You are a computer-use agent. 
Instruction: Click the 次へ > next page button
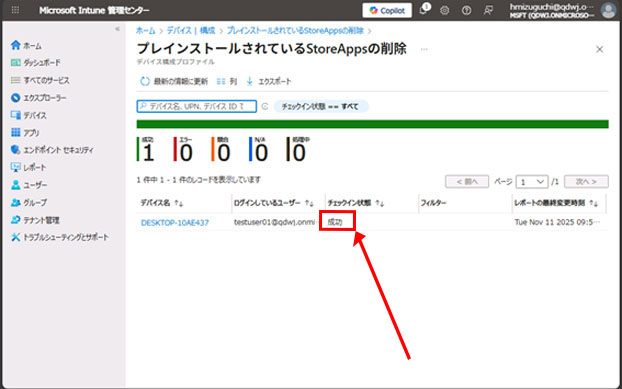click(586, 182)
